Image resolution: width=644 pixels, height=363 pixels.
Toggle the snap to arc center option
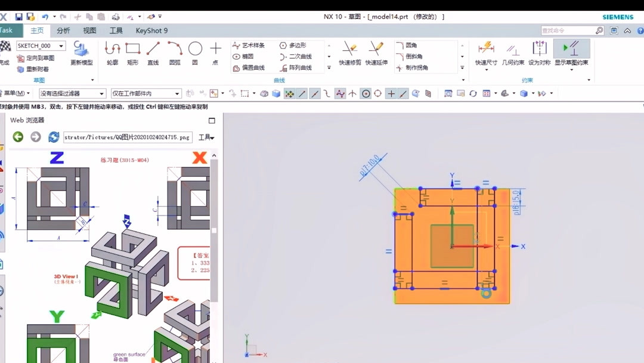tap(366, 94)
